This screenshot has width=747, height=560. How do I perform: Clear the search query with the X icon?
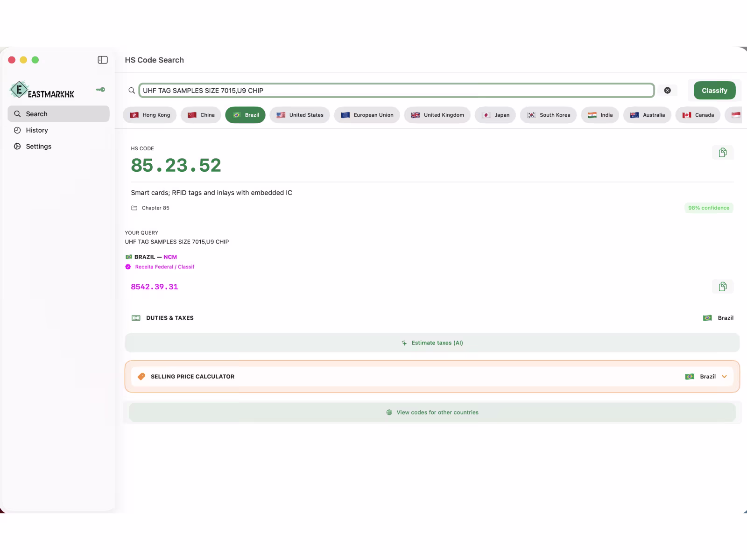point(668,91)
